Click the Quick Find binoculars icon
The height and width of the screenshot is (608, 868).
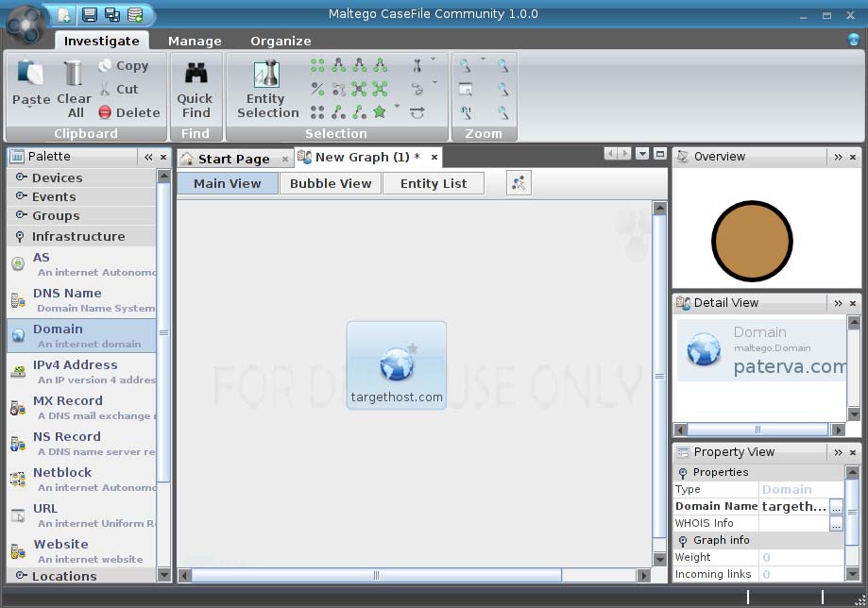point(196,75)
